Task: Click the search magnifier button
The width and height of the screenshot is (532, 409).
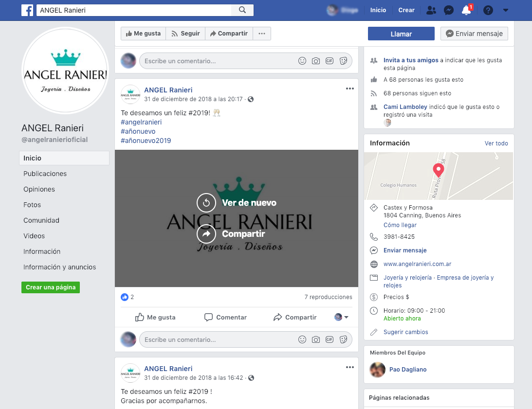Action: pos(242,10)
